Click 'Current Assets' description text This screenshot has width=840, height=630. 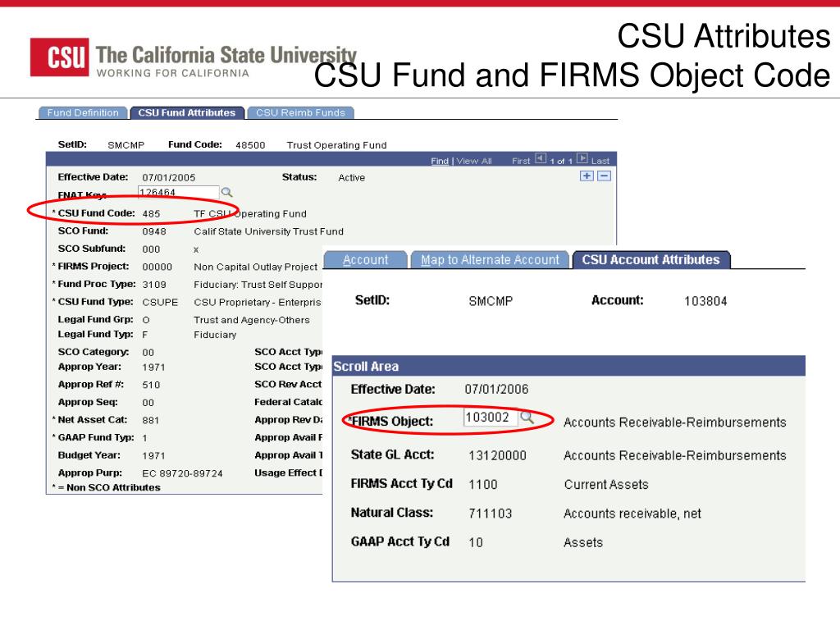pyautogui.click(x=606, y=484)
